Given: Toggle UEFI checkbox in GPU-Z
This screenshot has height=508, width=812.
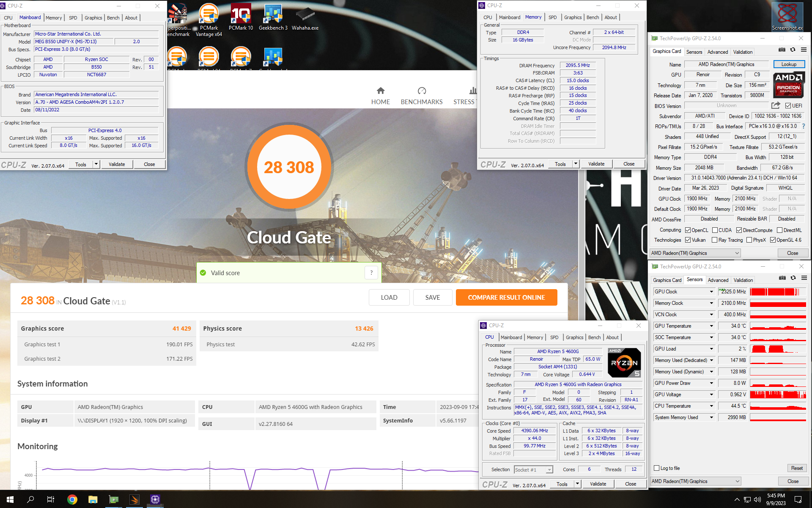Looking at the screenshot, I should click(x=788, y=106).
